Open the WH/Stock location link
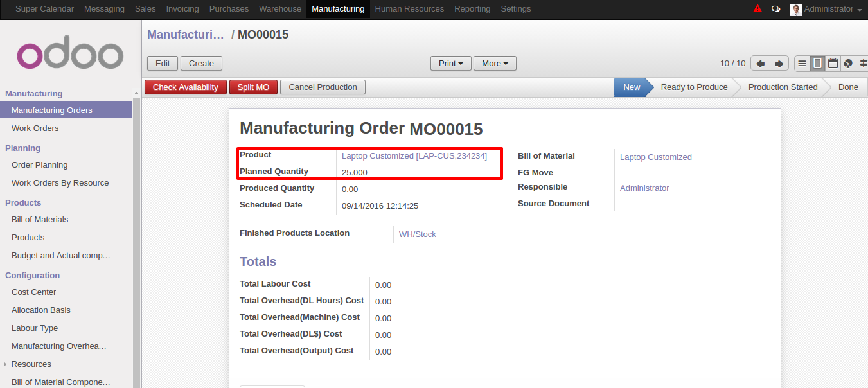This screenshot has height=388, width=868. pyautogui.click(x=418, y=234)
